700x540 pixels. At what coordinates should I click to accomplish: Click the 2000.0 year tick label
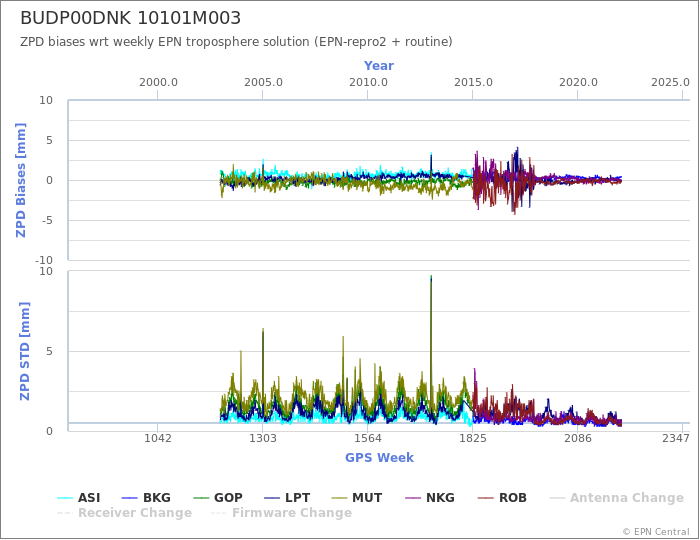[158, 83]
